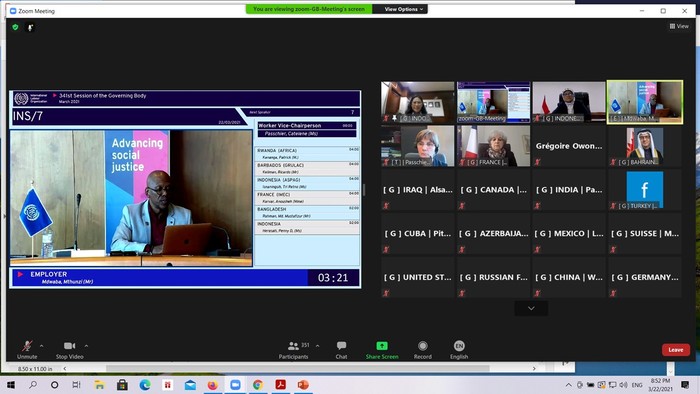Expand video options arrow beside Stop Video
This screenshot has height=394, width=700.
(x=86, y=346)
